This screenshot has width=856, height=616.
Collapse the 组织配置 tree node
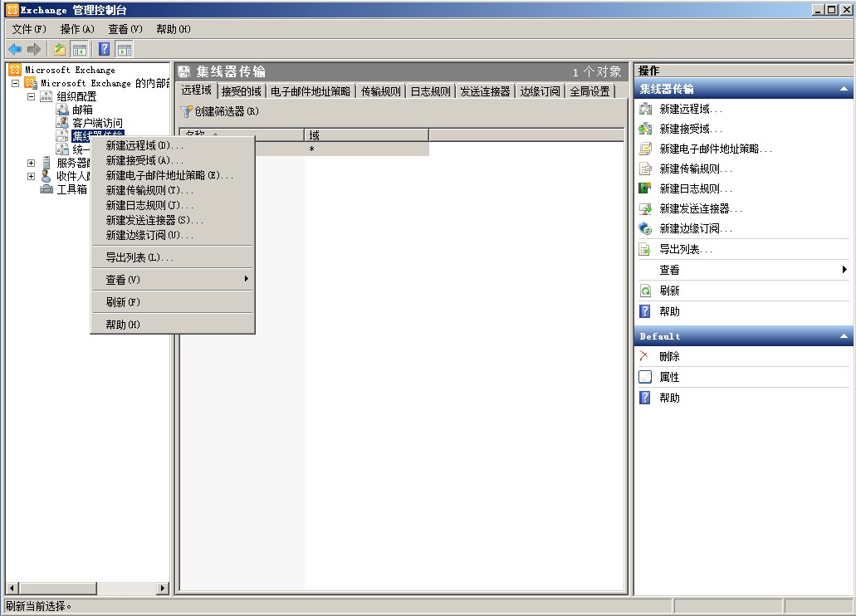point(31,96)
